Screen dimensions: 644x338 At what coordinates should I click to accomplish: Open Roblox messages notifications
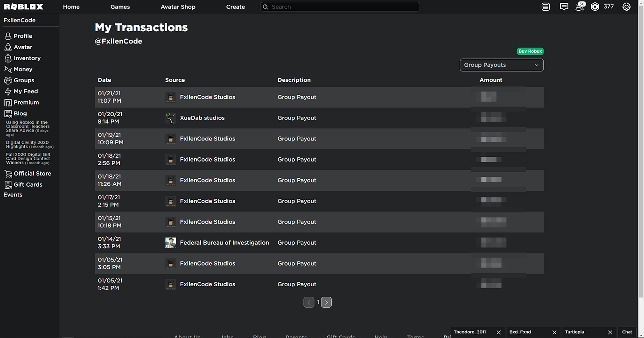(x=564, y=7)
